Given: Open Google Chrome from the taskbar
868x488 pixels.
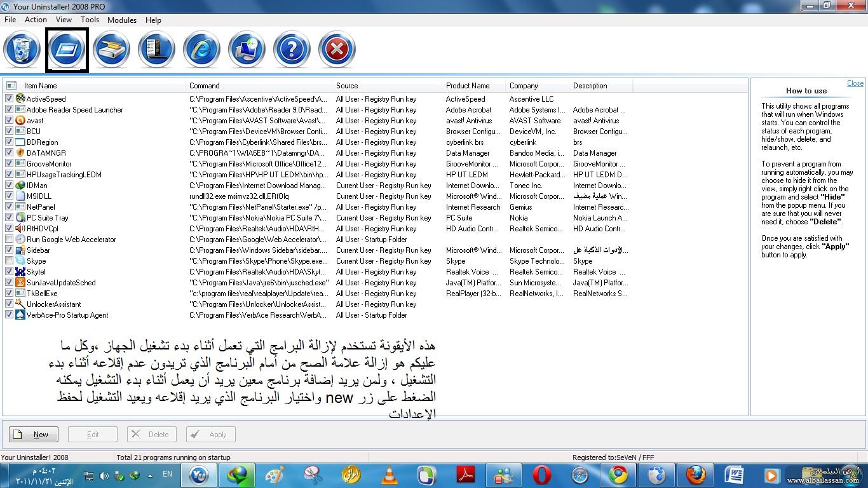Looking at the screenshot, I should (618, 475).
